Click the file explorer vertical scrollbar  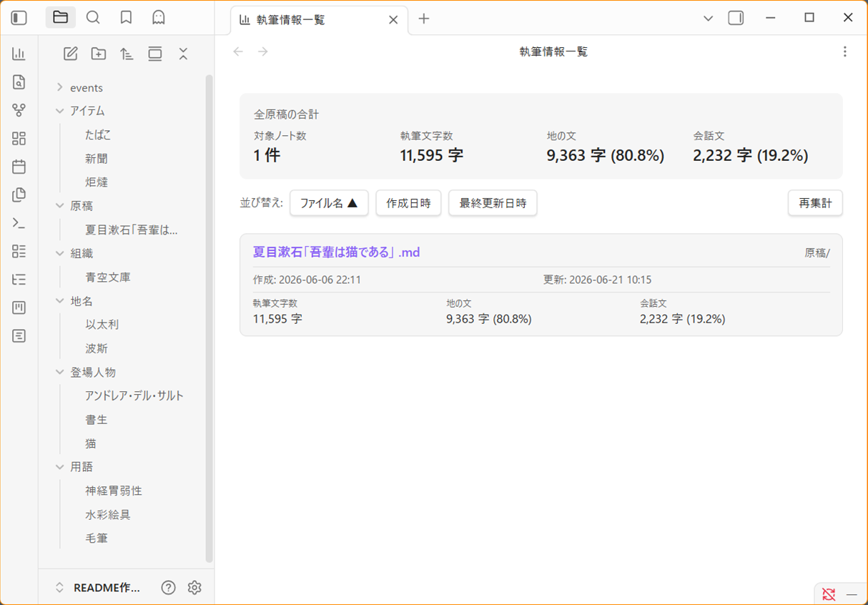coord(209,318)
